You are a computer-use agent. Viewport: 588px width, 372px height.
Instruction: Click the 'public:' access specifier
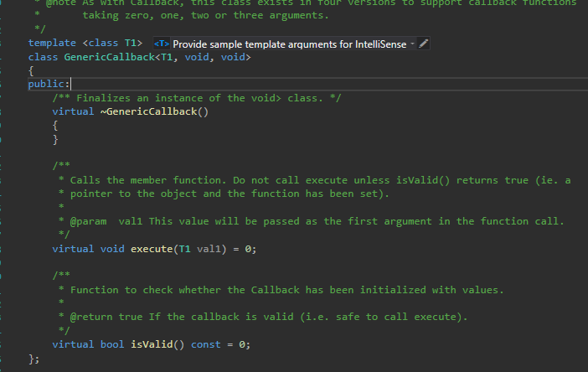pos(49,84)
